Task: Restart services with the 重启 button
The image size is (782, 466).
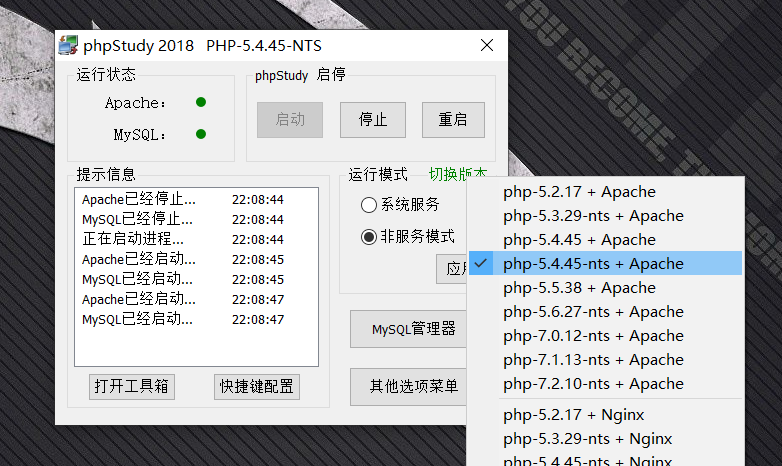Action: (x=453, y=120)
